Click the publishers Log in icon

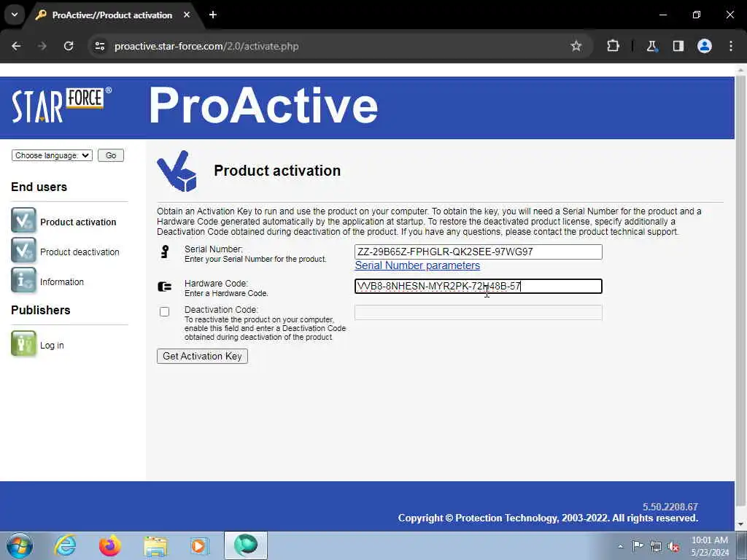(x=24, y=344)
